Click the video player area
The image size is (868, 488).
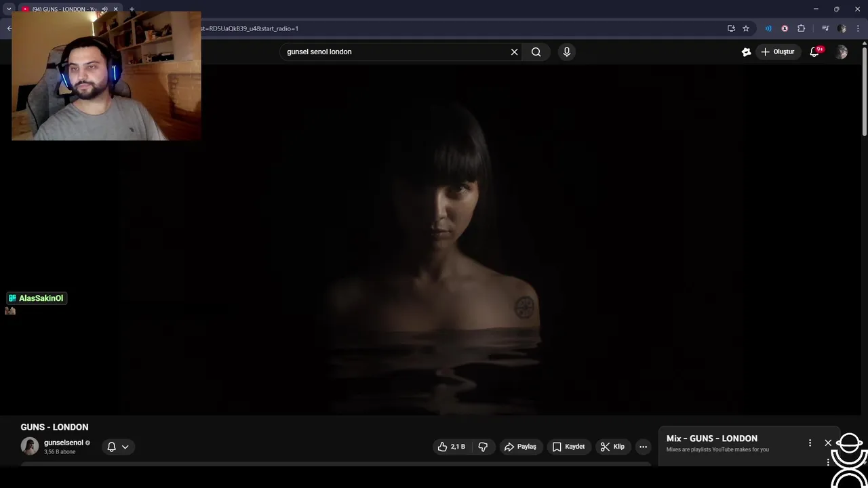434,239
